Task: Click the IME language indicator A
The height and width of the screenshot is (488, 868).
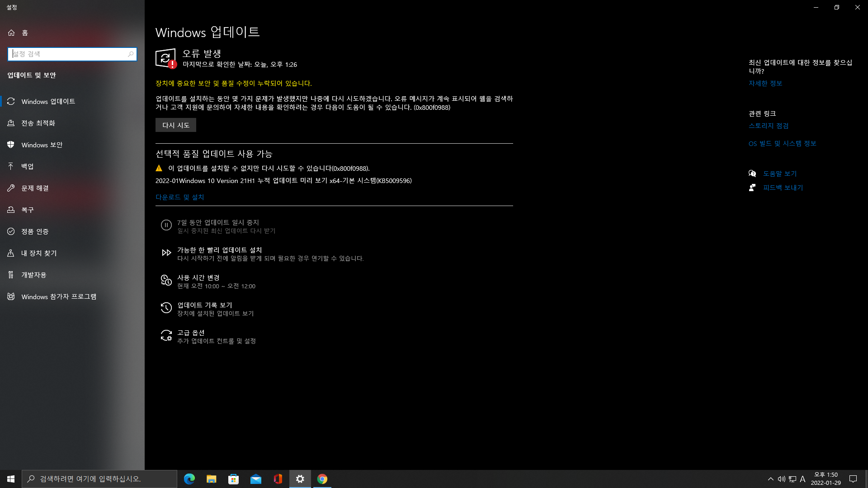Action: click(x=803, y=479)
